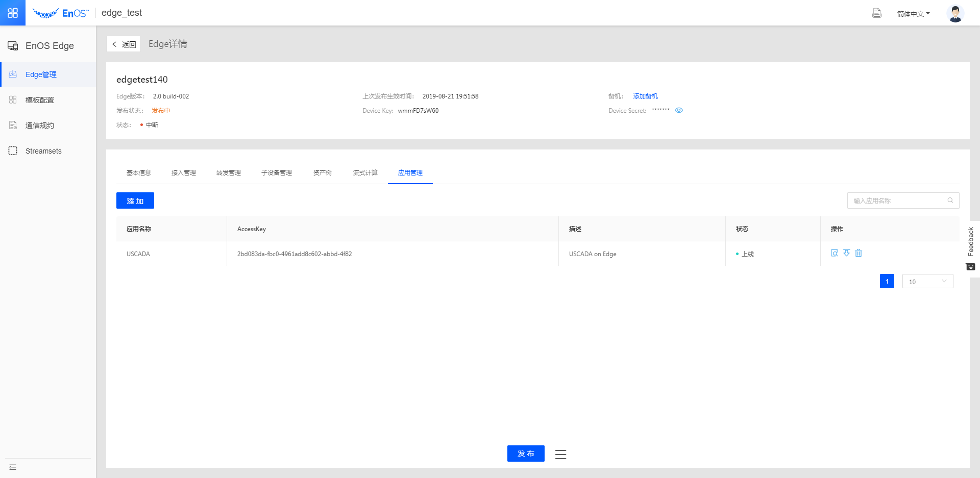Screen dimensions: 980x478
Task: Expand the page size dropdown showing 10
Action: coord(927,282)
